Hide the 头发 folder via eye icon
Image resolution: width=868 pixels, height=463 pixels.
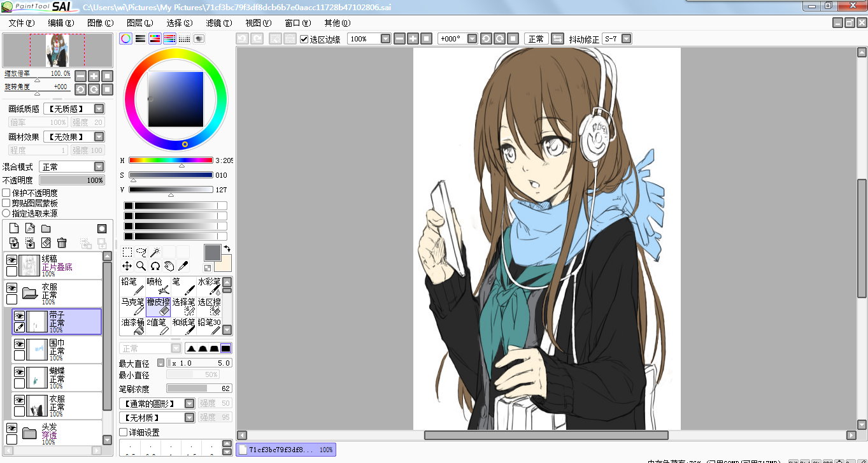[x=11, y=428]
